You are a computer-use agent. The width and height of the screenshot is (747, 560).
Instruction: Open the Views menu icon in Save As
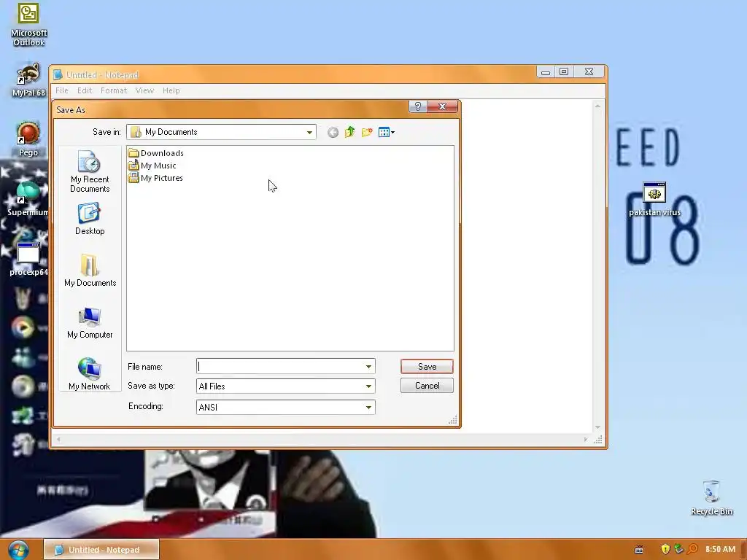pos(386,132)
